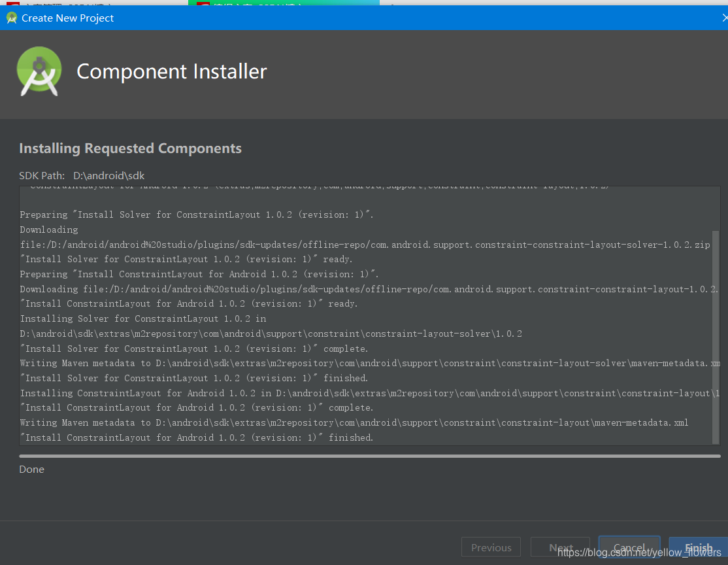This screenshot has width=728, height=565.
Task: Click log line Install Solver for ConstraintLayout ready
Action: tap(186, 259)
